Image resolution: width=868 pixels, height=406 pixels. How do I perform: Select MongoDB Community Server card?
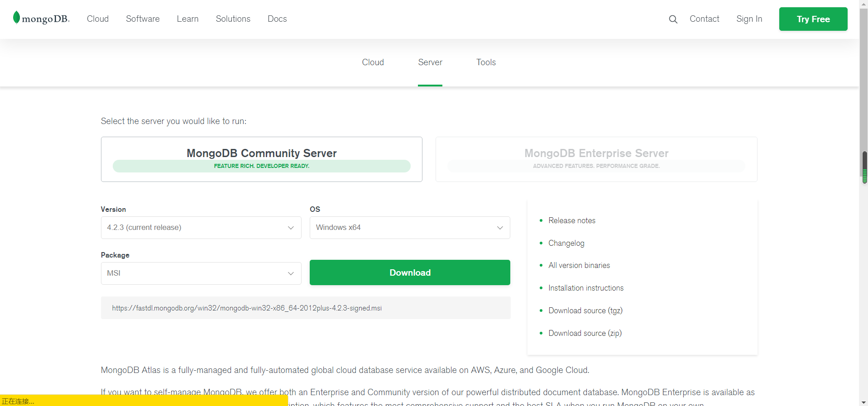pyautogui.click(x=262, y=159)
